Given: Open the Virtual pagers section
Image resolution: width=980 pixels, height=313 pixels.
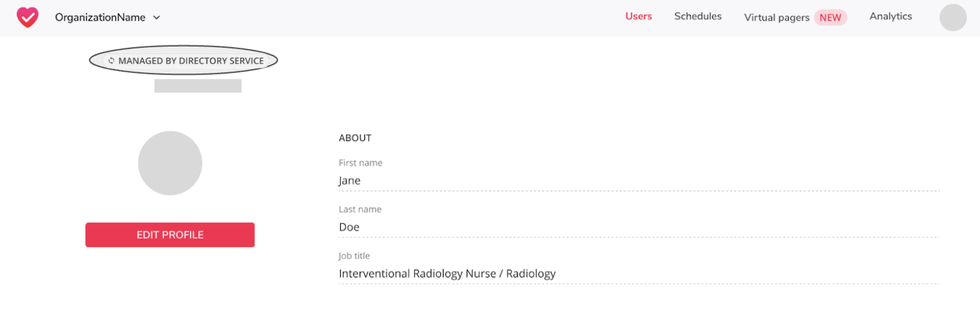Looking at the screenshot, I should [x=777, y=18].
